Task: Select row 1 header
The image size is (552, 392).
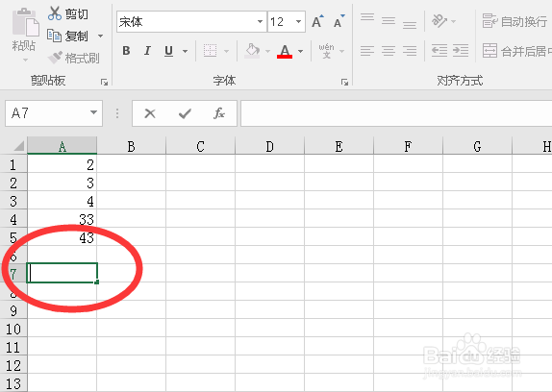Action: pos(13,164)
